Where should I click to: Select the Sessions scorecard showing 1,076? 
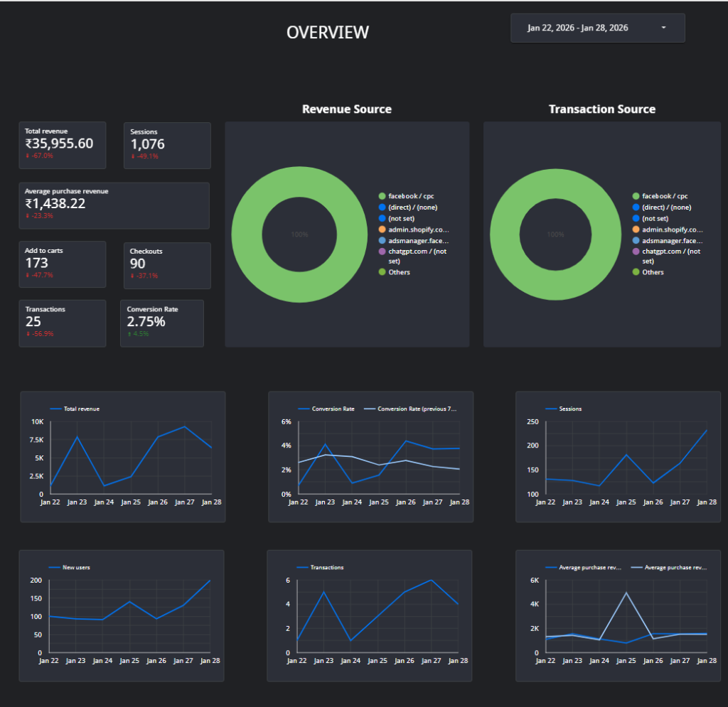pyautogui.click(x=167, y=145)
